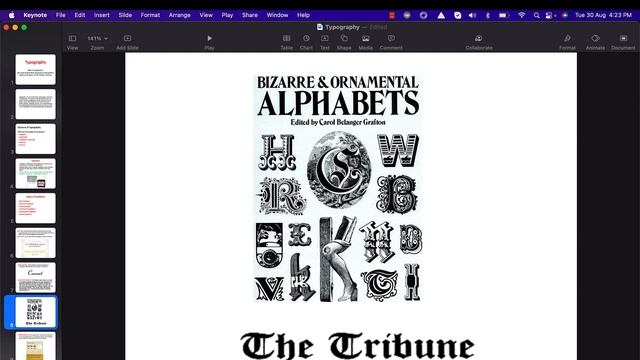Select slide 5 thumbnail in navigator
640x360 pixels.
[x=36, y=208]
